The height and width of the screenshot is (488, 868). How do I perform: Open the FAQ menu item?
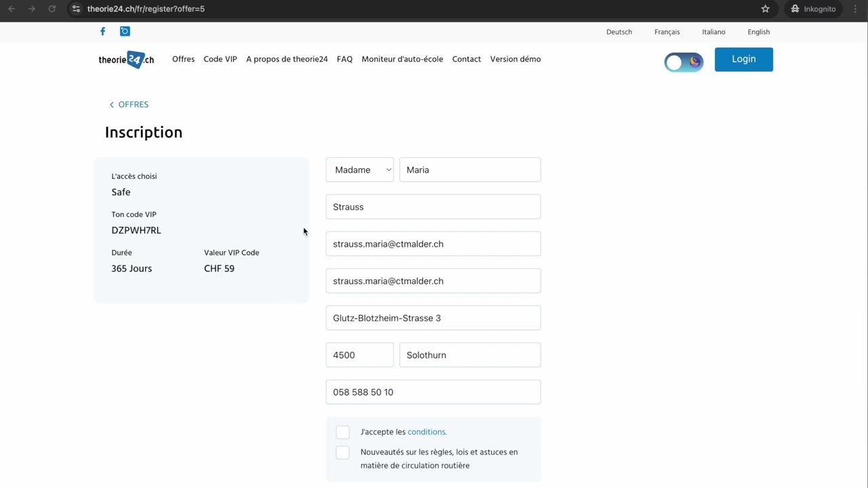[x=344, y=59]
